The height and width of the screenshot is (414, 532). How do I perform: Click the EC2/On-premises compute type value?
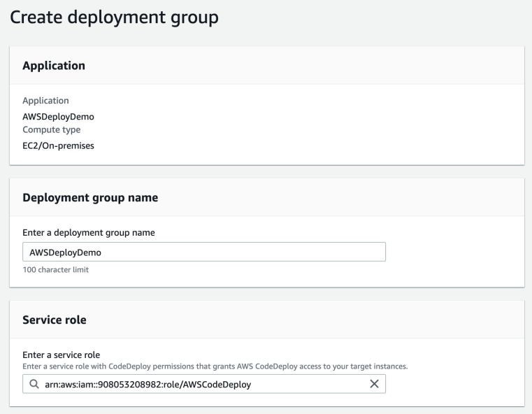(58, 145)
